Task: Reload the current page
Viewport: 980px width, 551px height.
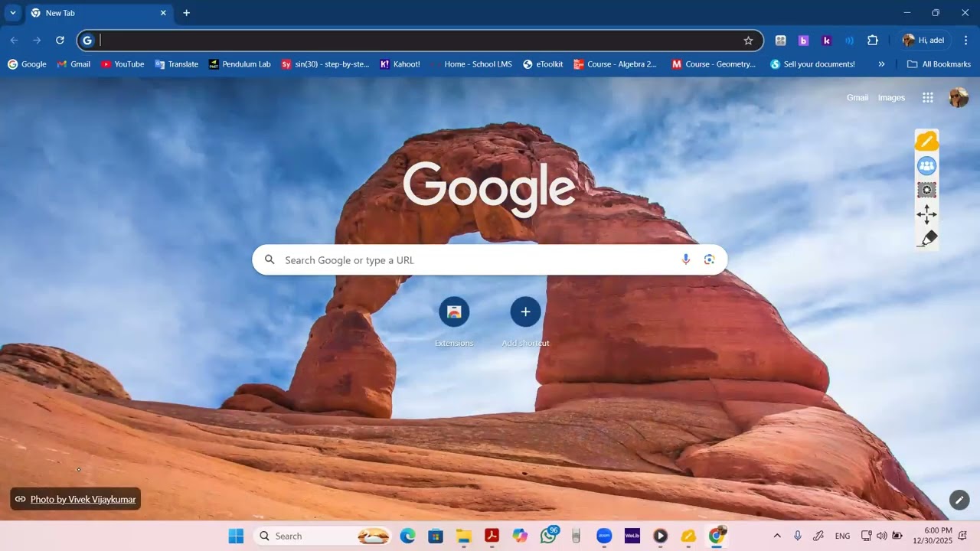Action: 60,41
